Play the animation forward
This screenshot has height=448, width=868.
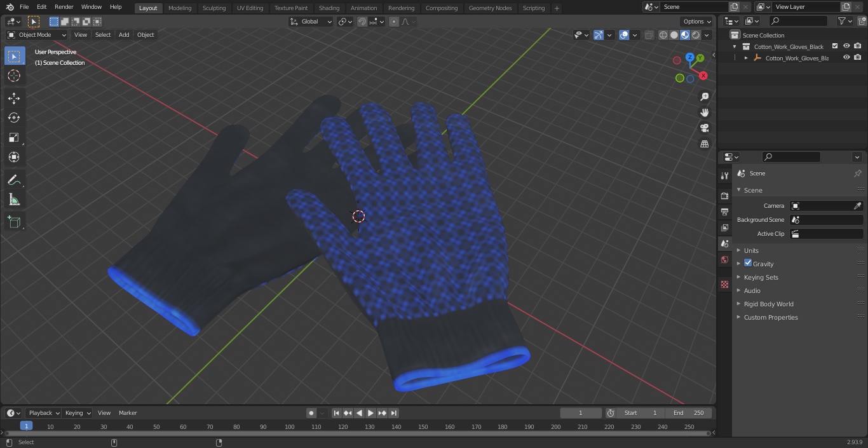pyautogui.click(x=370, y=413)
